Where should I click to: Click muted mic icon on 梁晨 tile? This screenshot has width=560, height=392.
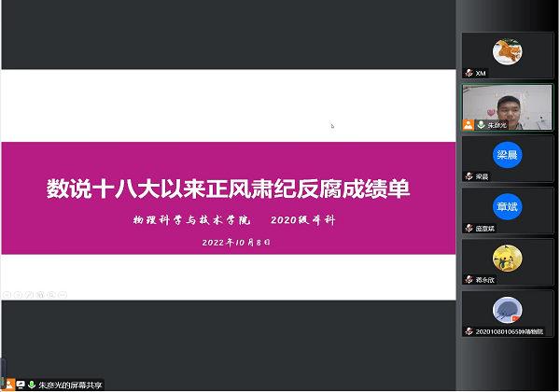(x=469, y=175)
